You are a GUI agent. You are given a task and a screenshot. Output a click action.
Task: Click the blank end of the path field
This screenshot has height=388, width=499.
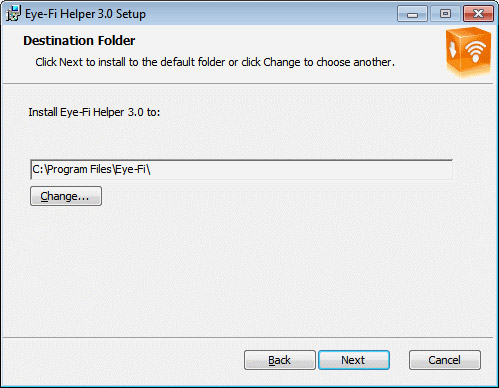[x=302, y=170]
